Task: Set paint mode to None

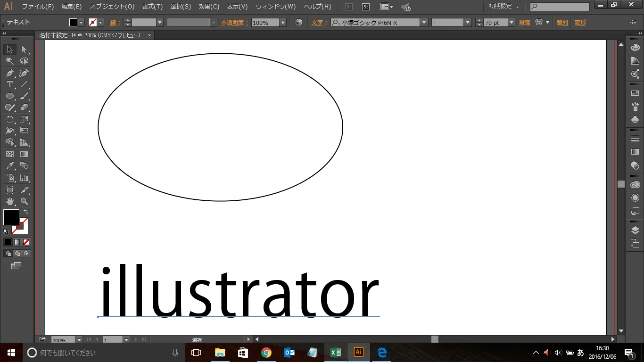Action: click(26, 242)
